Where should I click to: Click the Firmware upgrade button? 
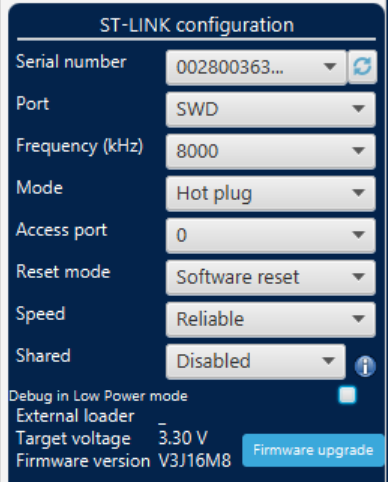click(x=313, y=450)
